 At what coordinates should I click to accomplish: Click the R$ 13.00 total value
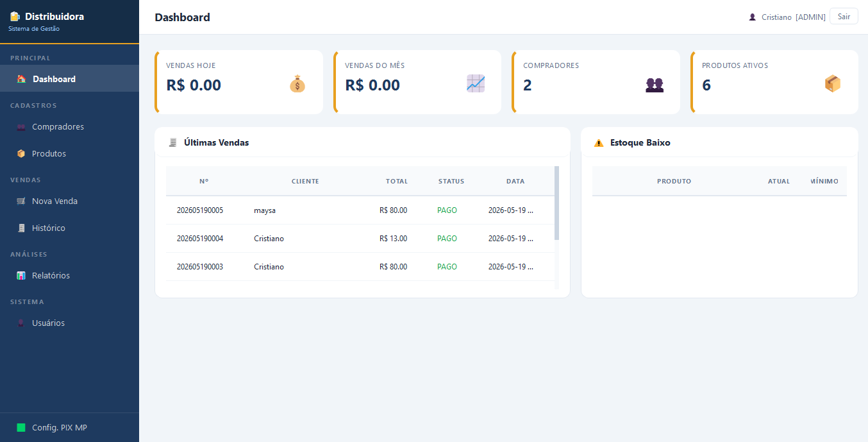pos(393,239)
